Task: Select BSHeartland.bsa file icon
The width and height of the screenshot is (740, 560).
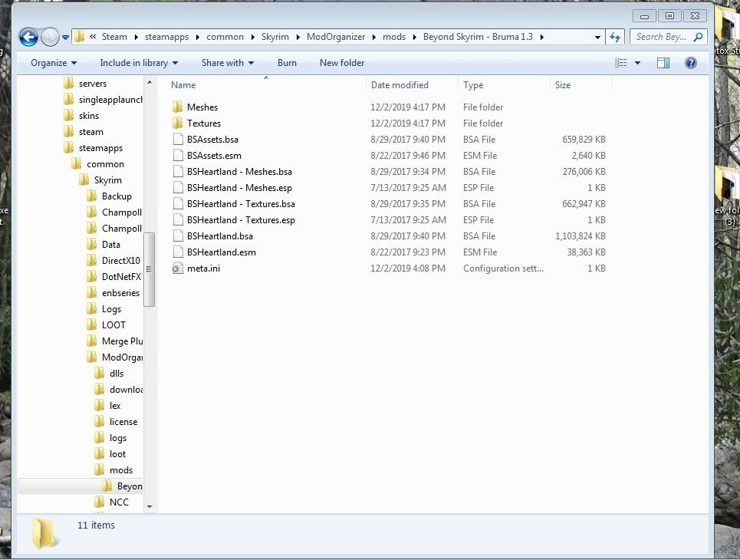Action: point(177,236)
